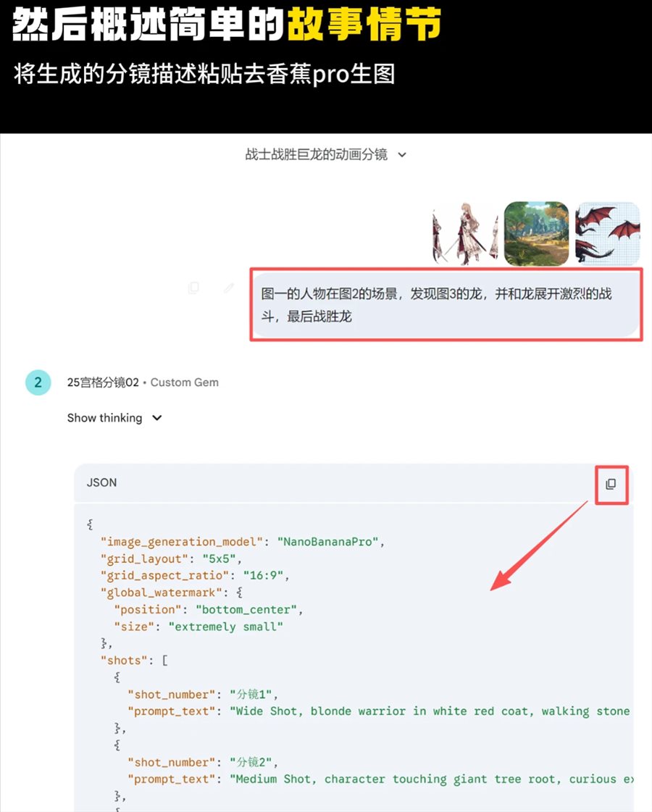652x812 pixels.
Task: Click the round Gem avatar labeled 2
Action: click(38, 382)
